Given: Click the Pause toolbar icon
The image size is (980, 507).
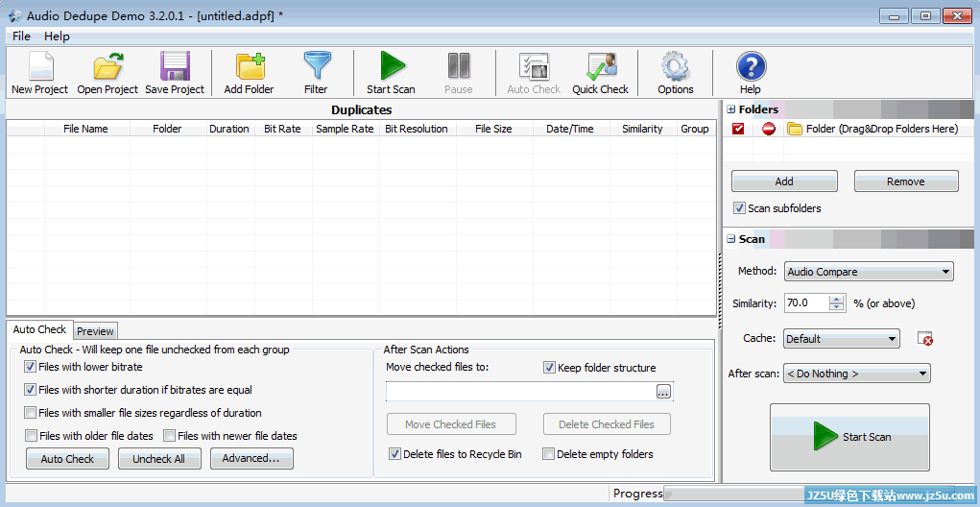Looking at the screenshot, I should click(x=459, y=66).
